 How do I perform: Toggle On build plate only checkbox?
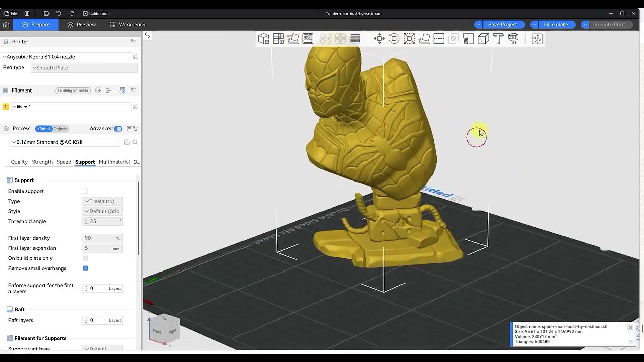tap(85, 258)
